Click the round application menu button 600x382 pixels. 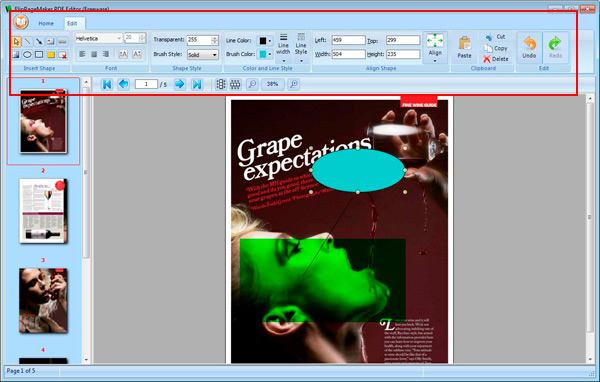pyautogui.click(x=21, y=22)
